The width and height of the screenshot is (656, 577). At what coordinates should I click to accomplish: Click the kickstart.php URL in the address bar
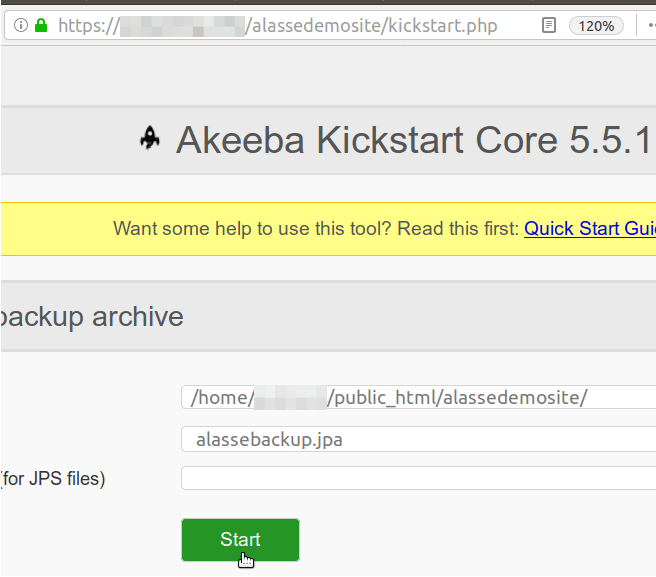pyautogui.click(x=277, y=26)
